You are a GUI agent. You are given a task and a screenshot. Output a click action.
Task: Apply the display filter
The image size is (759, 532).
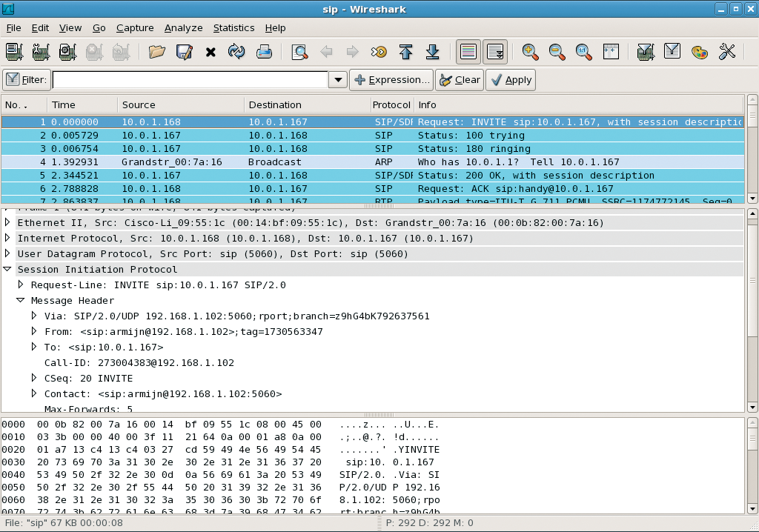pos(511,80)
